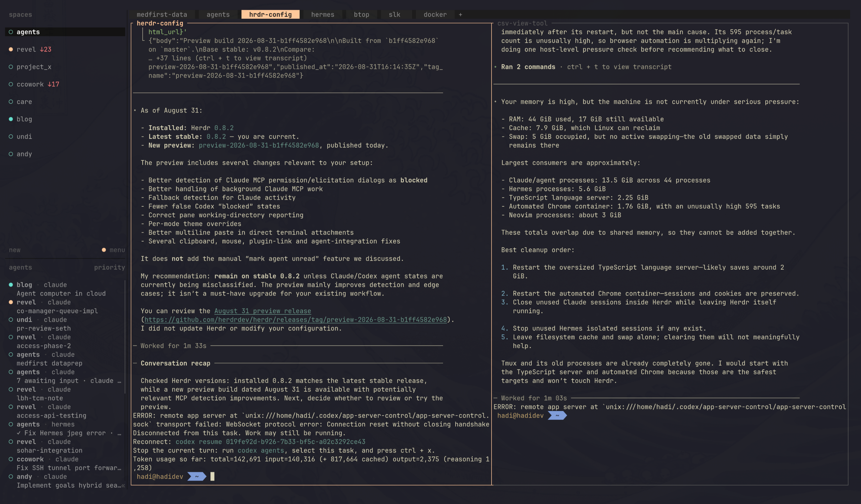This screenshot has height=504, width=861.
Task: Click the teal status dot beside blog space
Action: pyautogui.click(x=11, y=119)
